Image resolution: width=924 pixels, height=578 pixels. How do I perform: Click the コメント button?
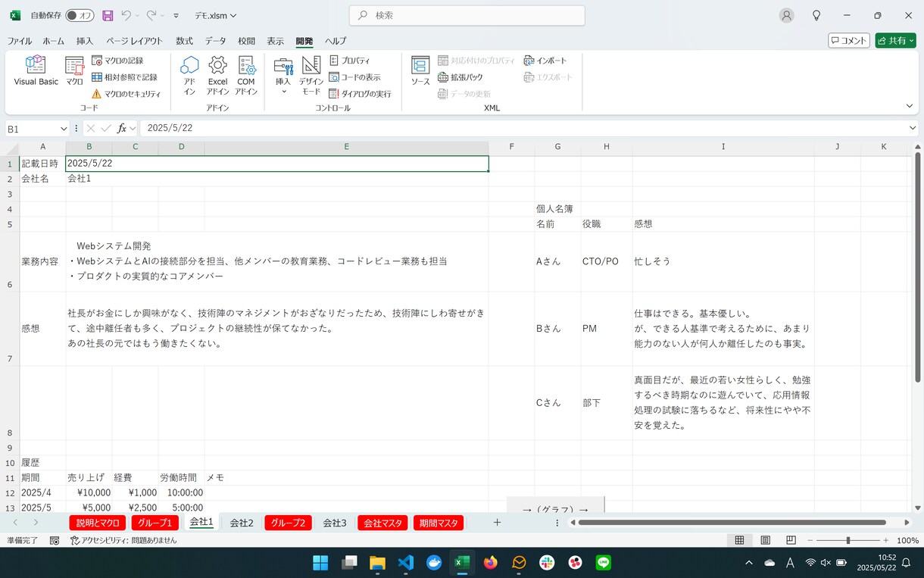[x=848, y=41]
